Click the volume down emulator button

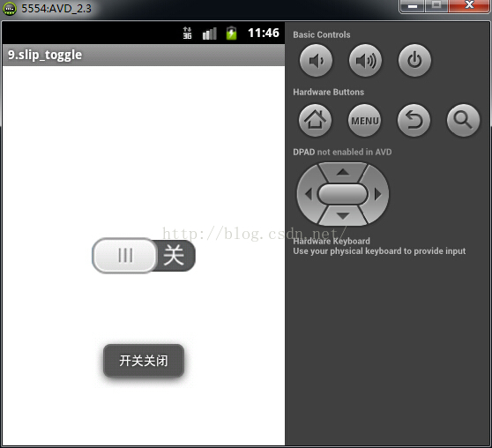tap(316, 60)
